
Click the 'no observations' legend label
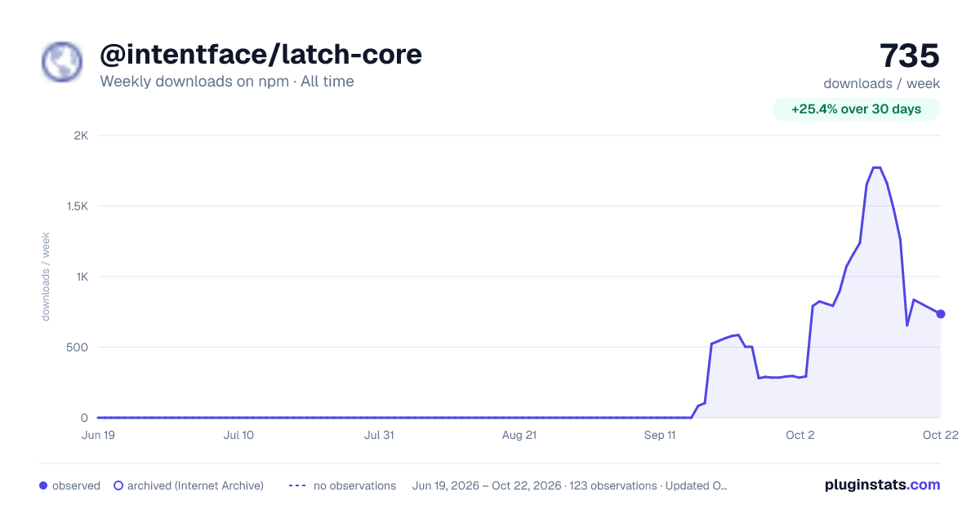[354, 485]
